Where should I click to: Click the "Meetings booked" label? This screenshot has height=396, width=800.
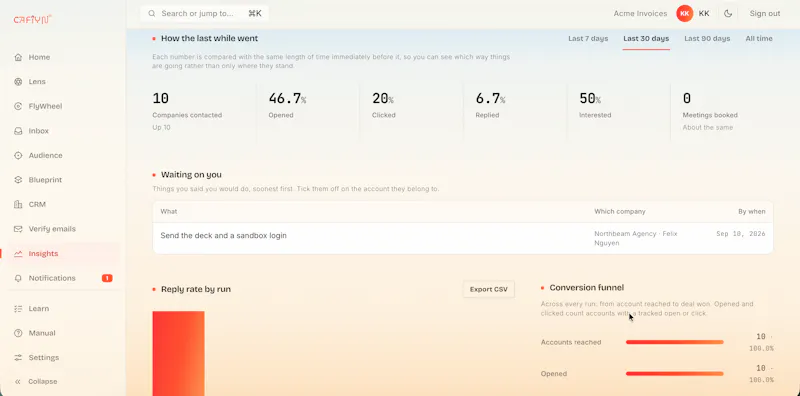[710, 115]
